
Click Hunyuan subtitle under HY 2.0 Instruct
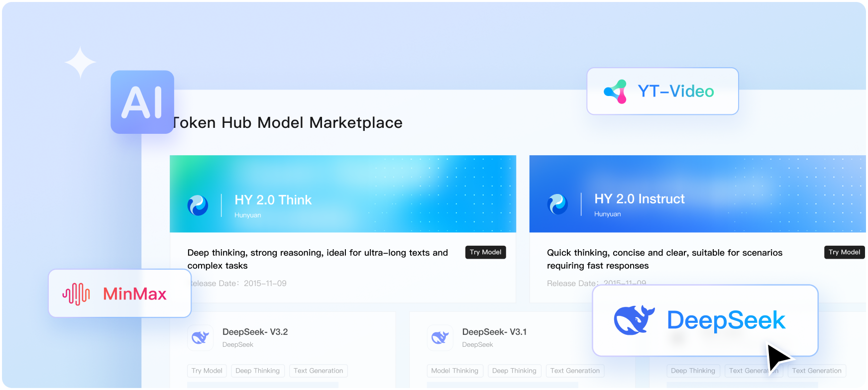pyautogui.click(x=608, y=214)
